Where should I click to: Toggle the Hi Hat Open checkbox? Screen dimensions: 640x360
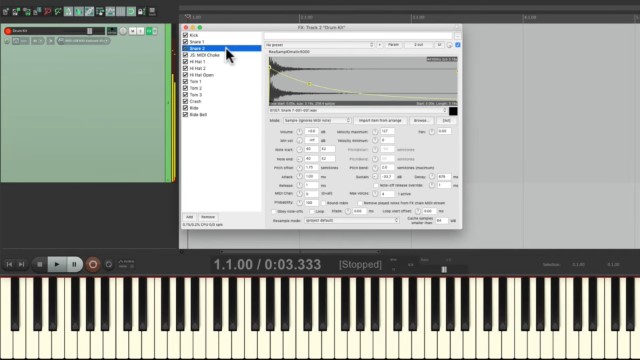[x=185, y=75]
